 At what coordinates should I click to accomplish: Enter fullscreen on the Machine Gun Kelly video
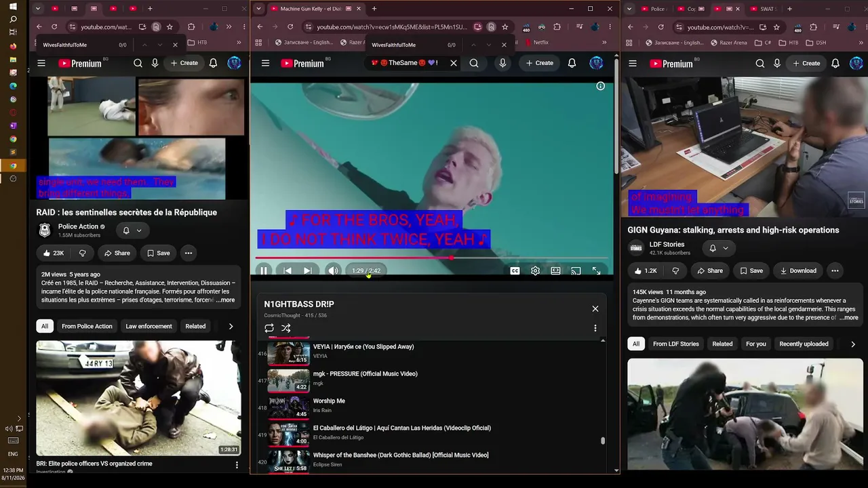point(596,270)
